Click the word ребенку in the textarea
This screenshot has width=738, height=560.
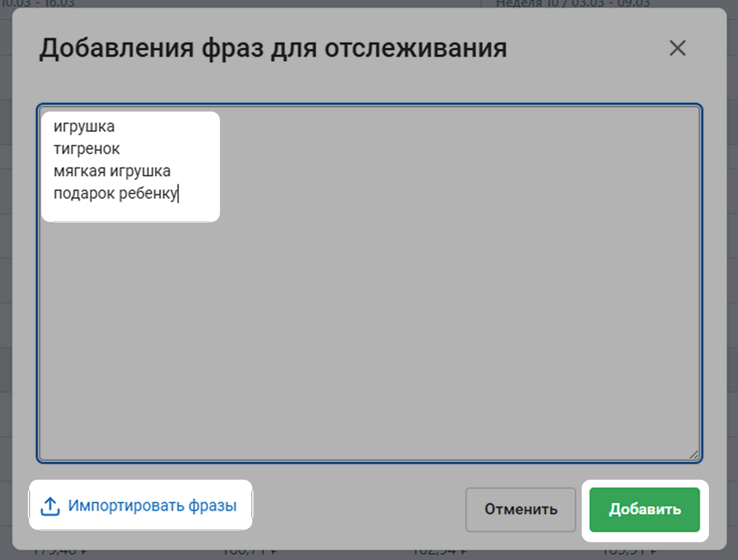point(147,194)
